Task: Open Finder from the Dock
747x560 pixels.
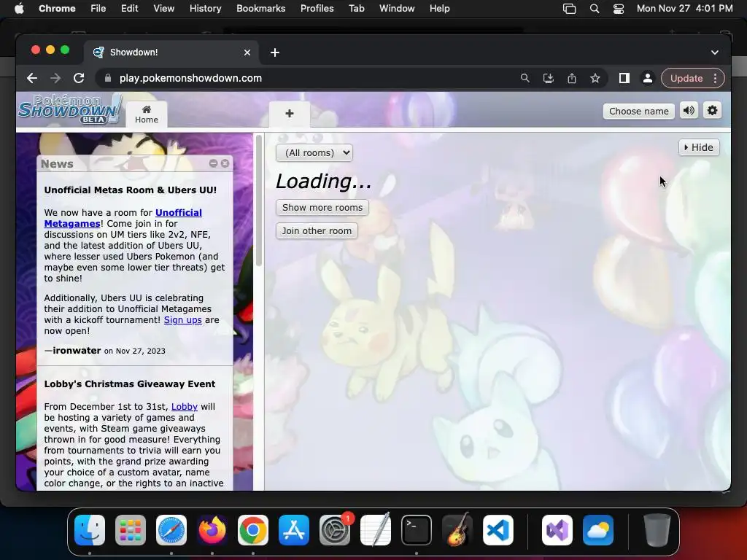Action: point(90,530)
